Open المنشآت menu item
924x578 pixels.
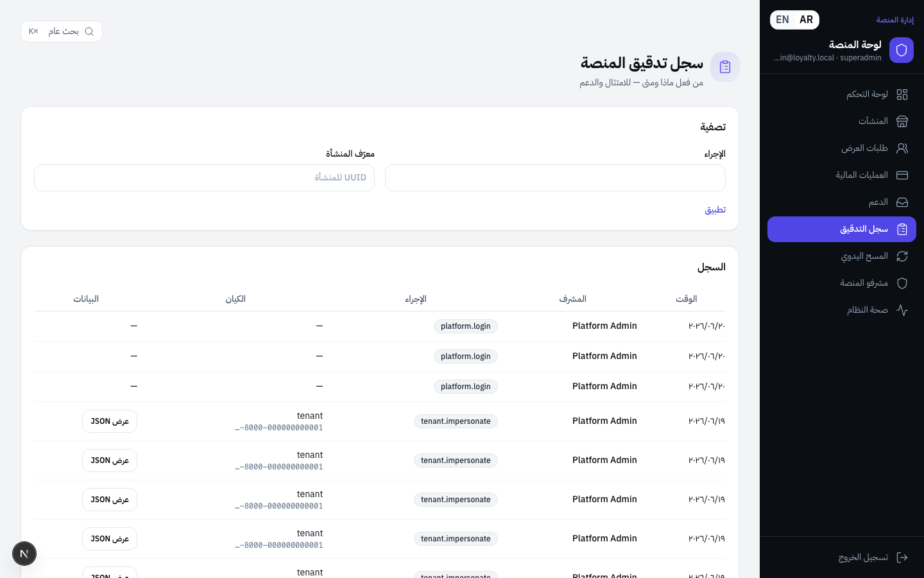[842, 121]
